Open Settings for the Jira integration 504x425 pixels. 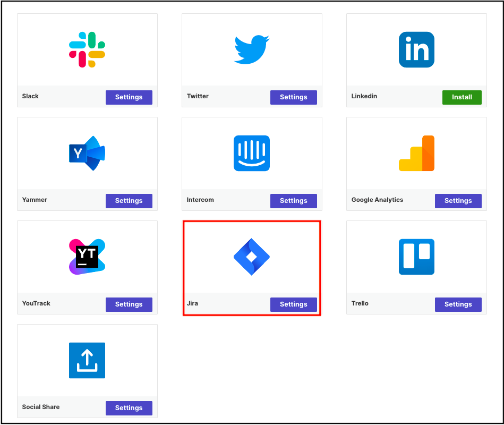point(293,304)
